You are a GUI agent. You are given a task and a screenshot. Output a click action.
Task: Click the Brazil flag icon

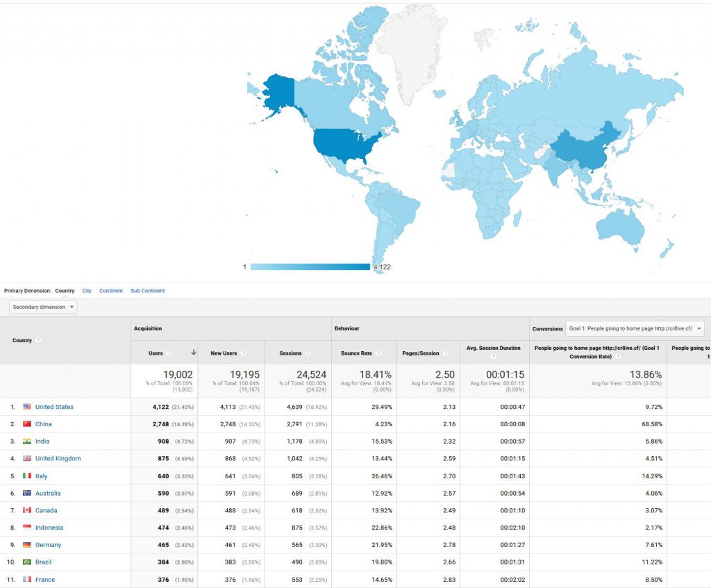(x=27, y=562)
